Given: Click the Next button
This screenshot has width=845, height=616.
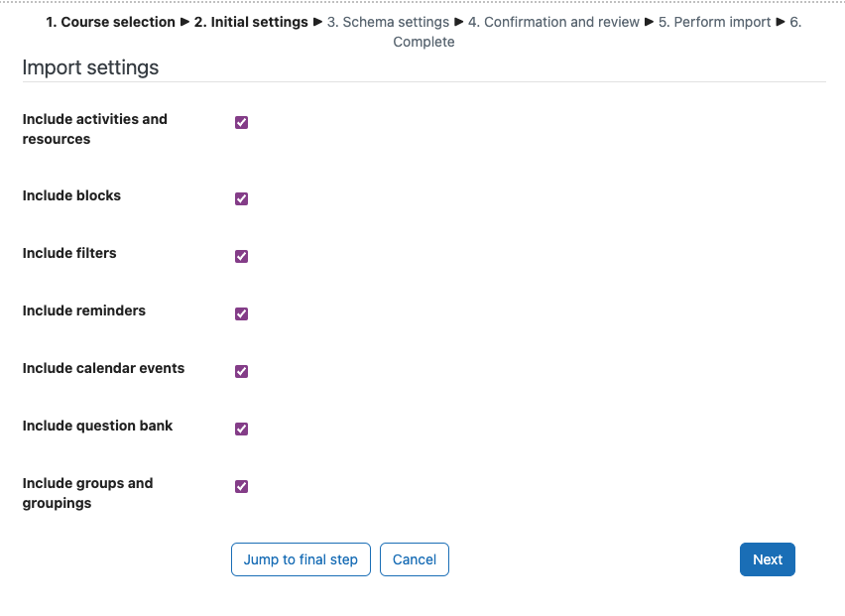Looking at the screenshot, I should [x=768, y=559].
